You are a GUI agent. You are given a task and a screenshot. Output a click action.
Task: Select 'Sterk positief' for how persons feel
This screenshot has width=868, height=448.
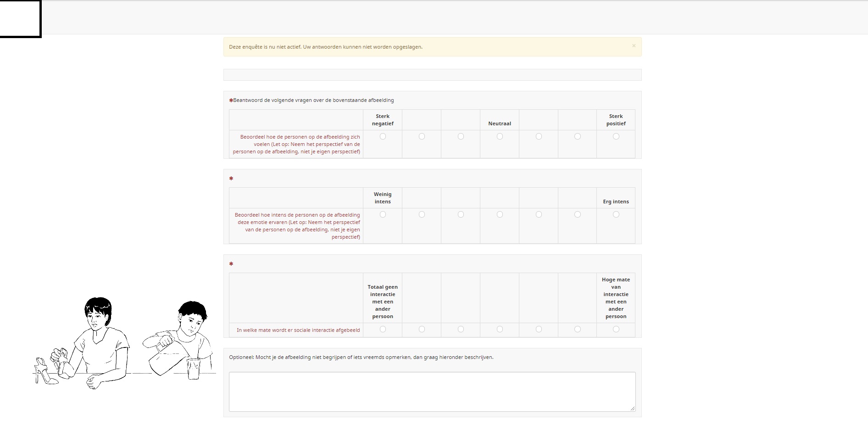[x=616, y=136]
